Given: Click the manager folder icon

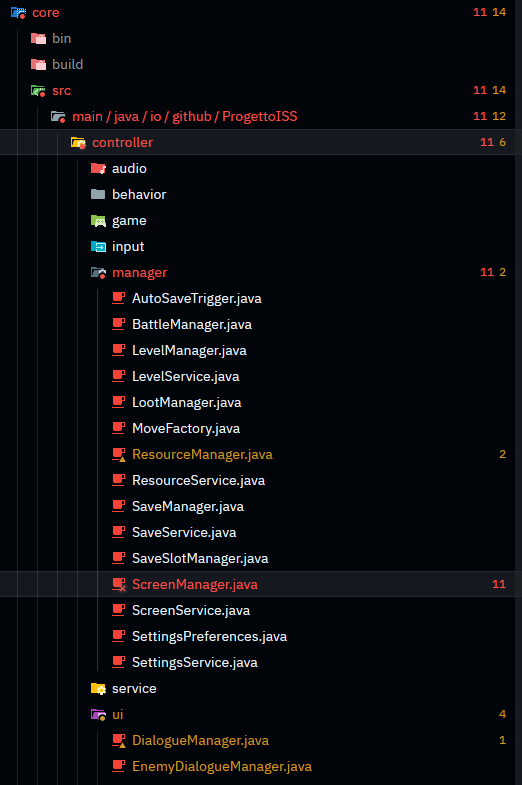Looking at the screenshot, I should tap(99, 273).
